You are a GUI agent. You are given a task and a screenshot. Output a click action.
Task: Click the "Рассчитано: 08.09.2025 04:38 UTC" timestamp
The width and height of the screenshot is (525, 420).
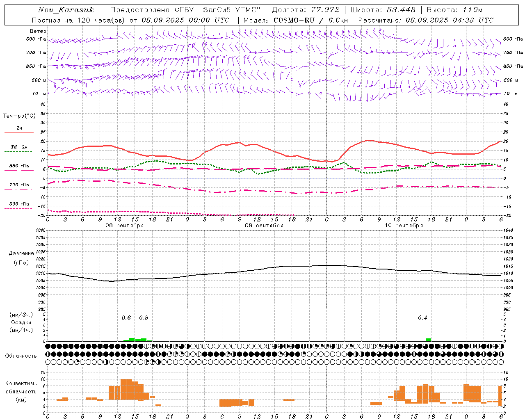tap(426, 20)
